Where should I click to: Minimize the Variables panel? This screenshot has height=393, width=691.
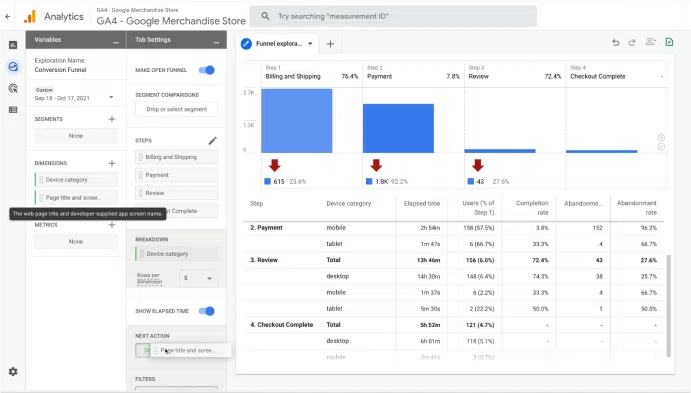click(x=116, y=42)
